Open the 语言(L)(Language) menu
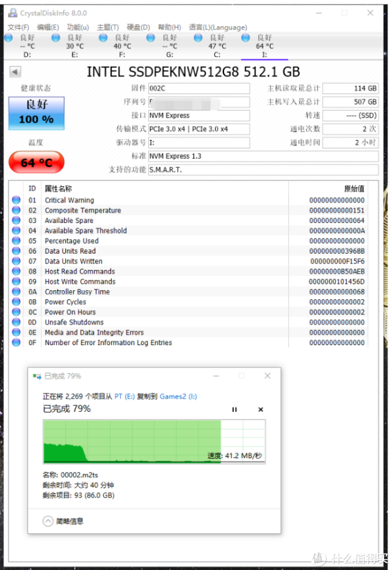 [x=218, y=27]
